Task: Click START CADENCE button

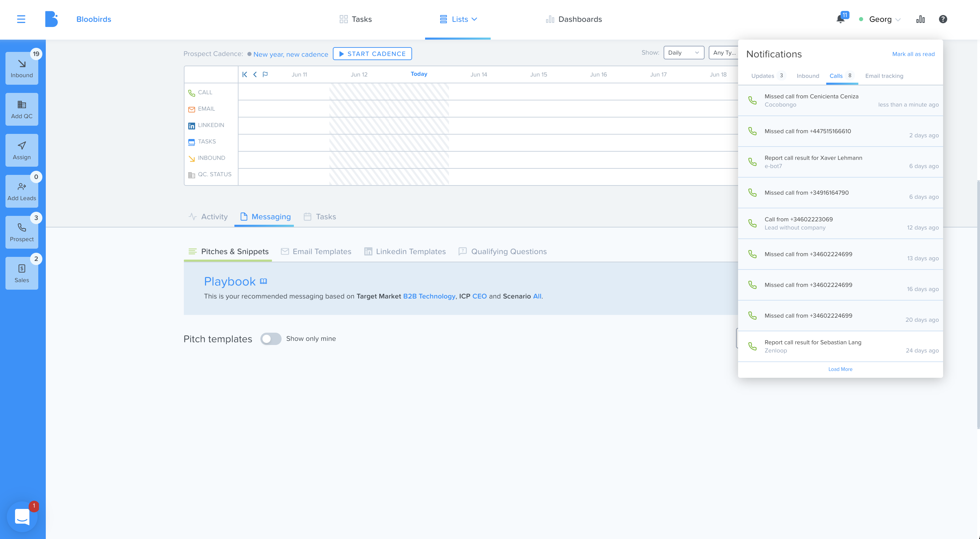Action: [x=372, y=54]
